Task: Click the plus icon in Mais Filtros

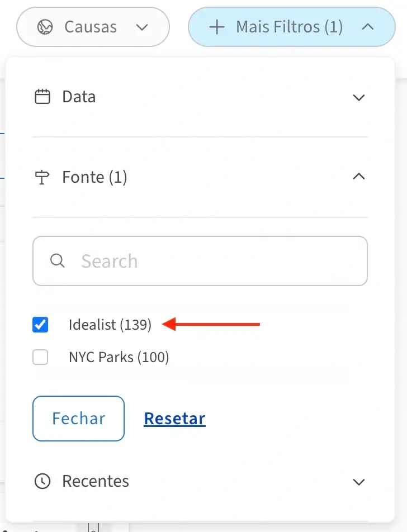Action: click(x=216, y=27)
